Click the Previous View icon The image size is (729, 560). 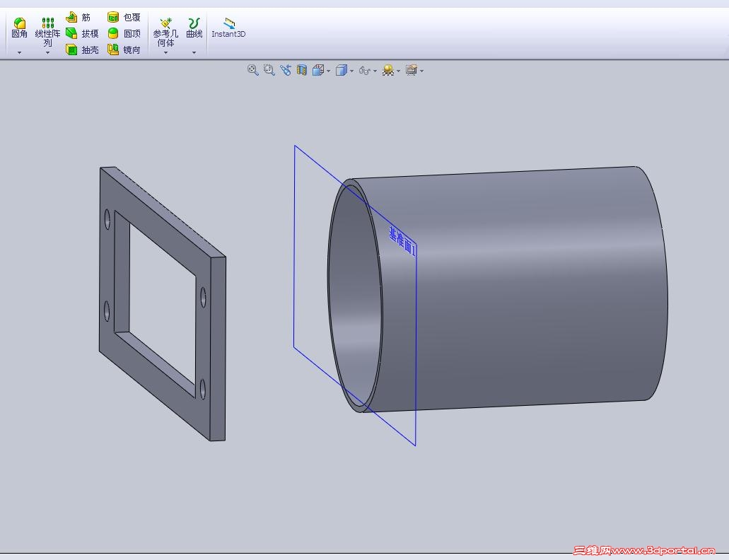286,70
